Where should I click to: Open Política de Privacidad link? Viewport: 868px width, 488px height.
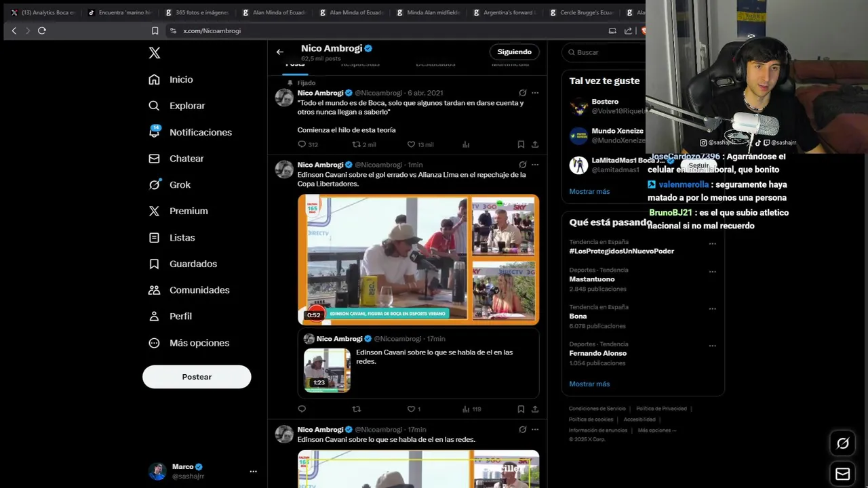point(662,409)
